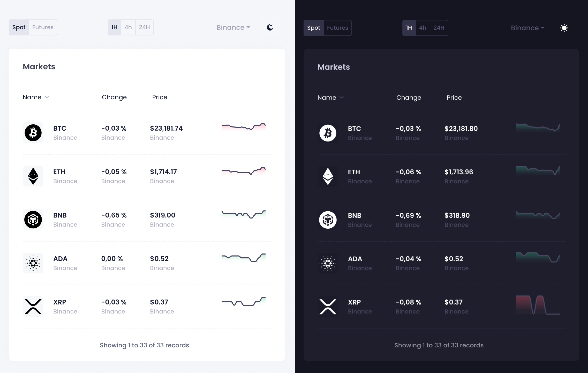The width and height of the screenshot is (588, 373).
Task: Open Binance exchange dropdown in dark panel
Action: coord(527,28)
